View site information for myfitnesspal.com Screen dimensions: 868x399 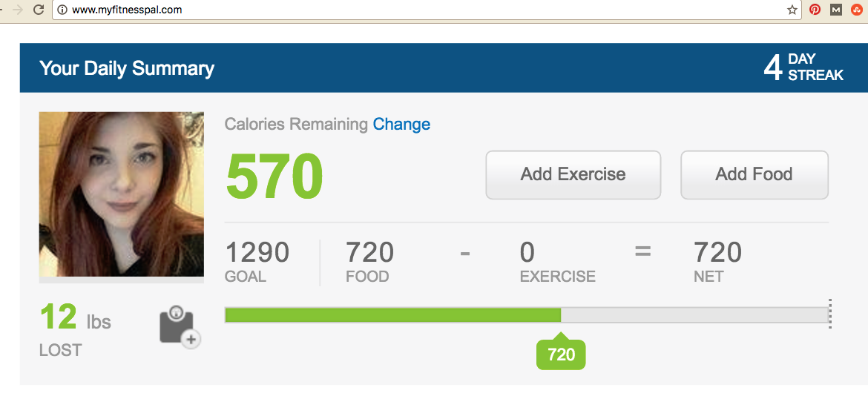[x=62, y=10]
